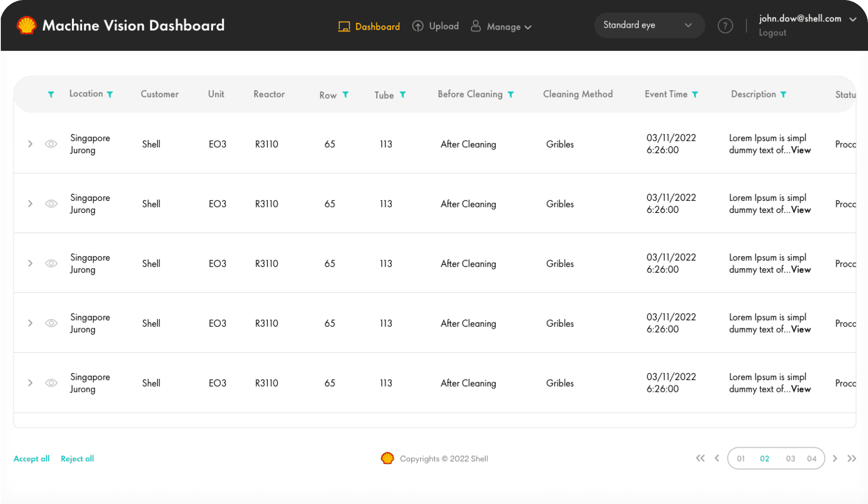This screenshot has height=504, width=868.
Task: Click the Reject all button
Action: click(77, 458)
